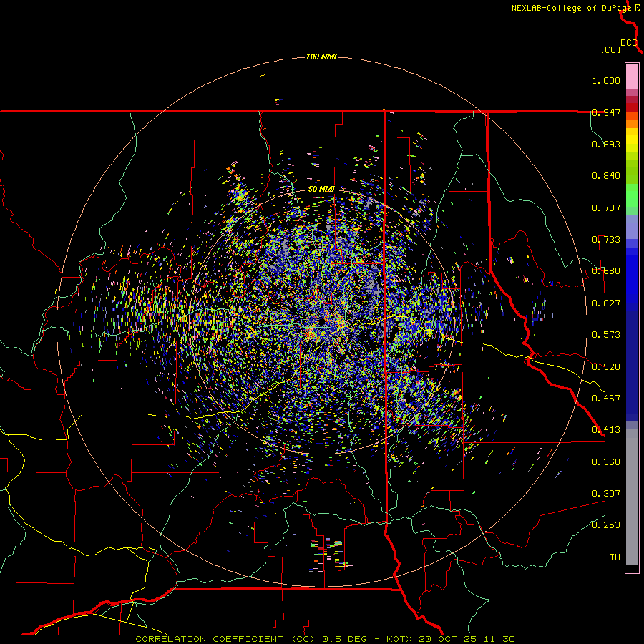Click the 100 NMI range ring label
The width and height of the screenshot is (644, 644).
tap(321, 57)
